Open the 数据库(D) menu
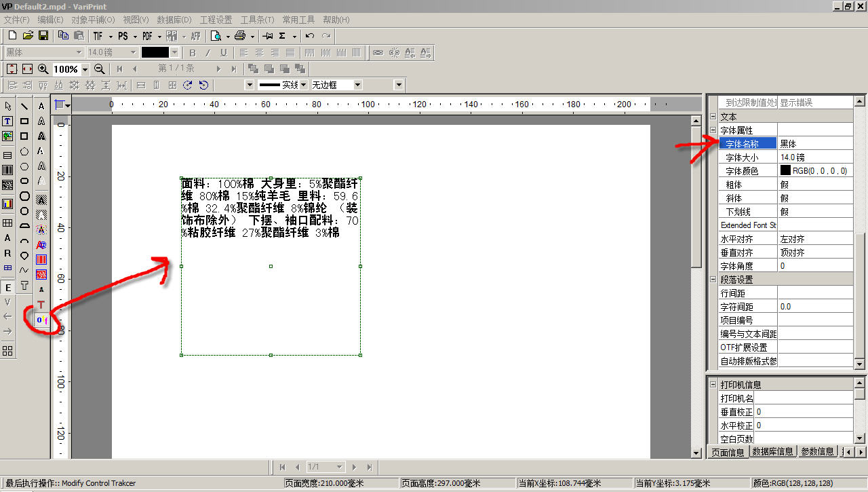The width and height of the screenshot is (868, 492). point(174,20)
